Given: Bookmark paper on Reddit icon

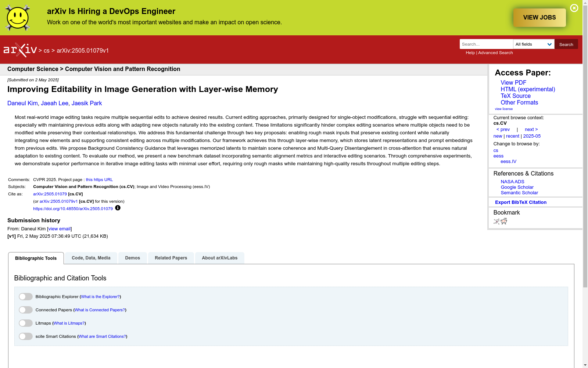Looking at the screenshot, I should click(504, 221).
